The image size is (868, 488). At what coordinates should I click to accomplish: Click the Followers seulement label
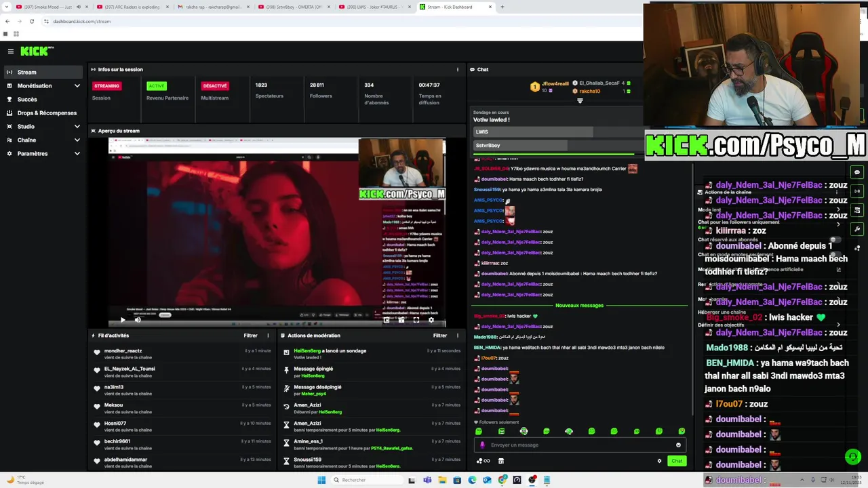coord(498,422)
